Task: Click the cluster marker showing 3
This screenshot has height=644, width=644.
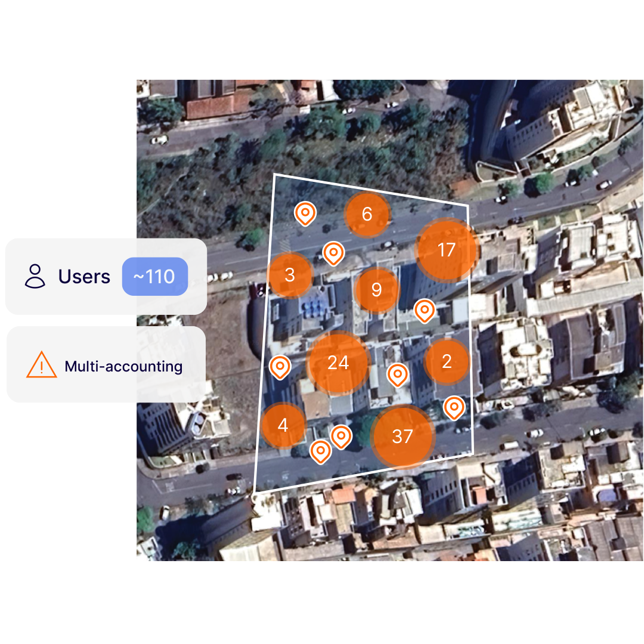Action: (x=290, y=275)
